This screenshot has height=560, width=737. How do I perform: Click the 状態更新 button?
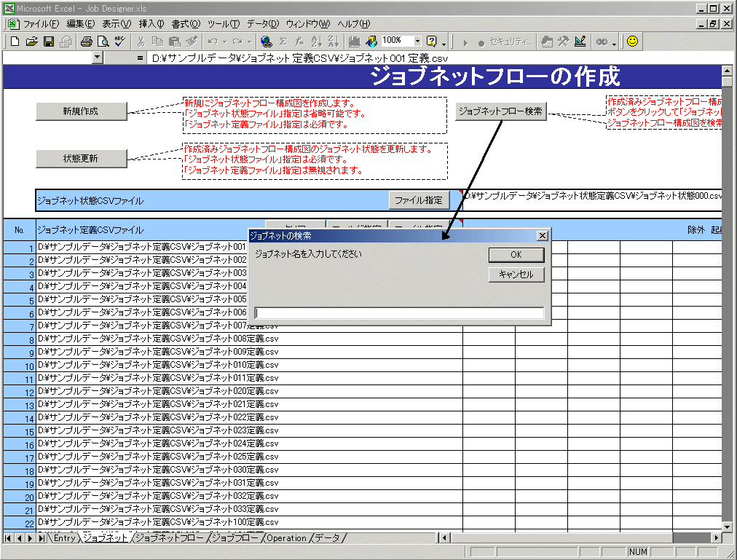(x=82, y=159)
